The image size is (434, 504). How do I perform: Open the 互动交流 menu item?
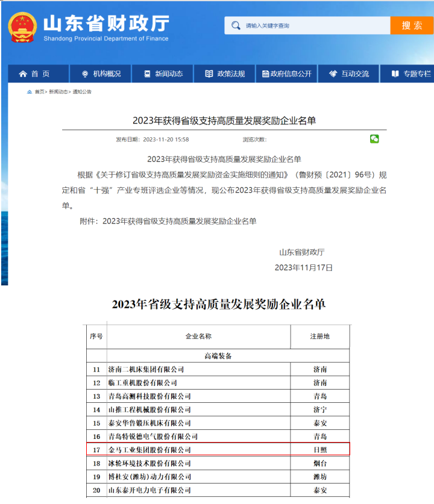(349, 73)
